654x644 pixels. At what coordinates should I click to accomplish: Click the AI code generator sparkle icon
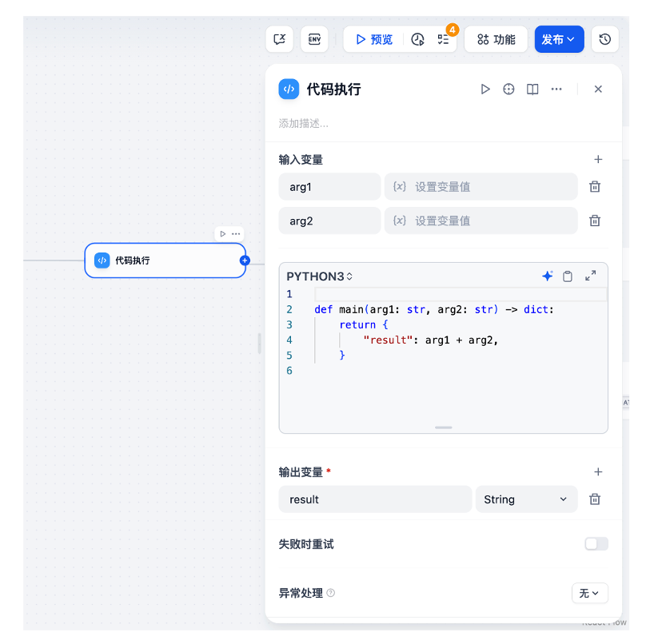[547, 276]
